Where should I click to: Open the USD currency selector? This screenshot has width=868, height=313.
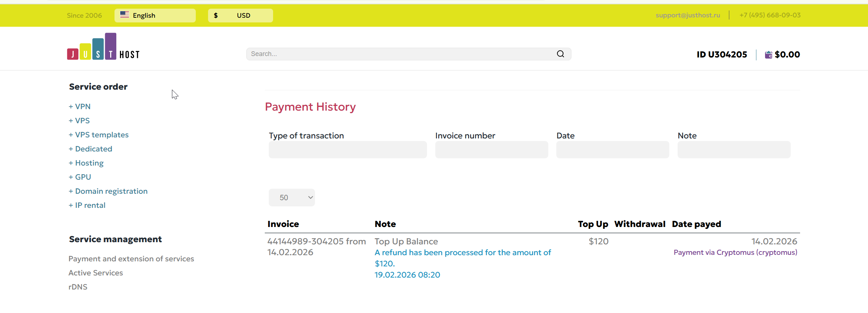(240, 16)
